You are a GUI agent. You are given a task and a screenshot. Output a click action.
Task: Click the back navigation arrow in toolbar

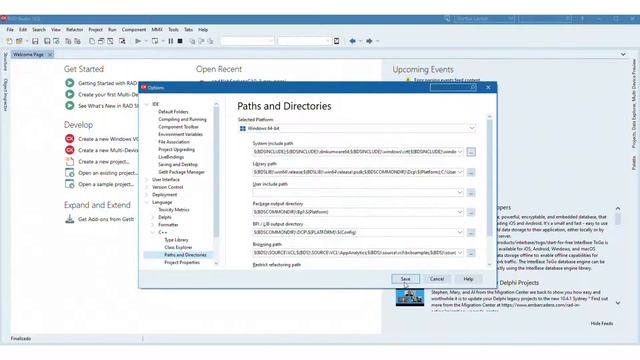352,41
